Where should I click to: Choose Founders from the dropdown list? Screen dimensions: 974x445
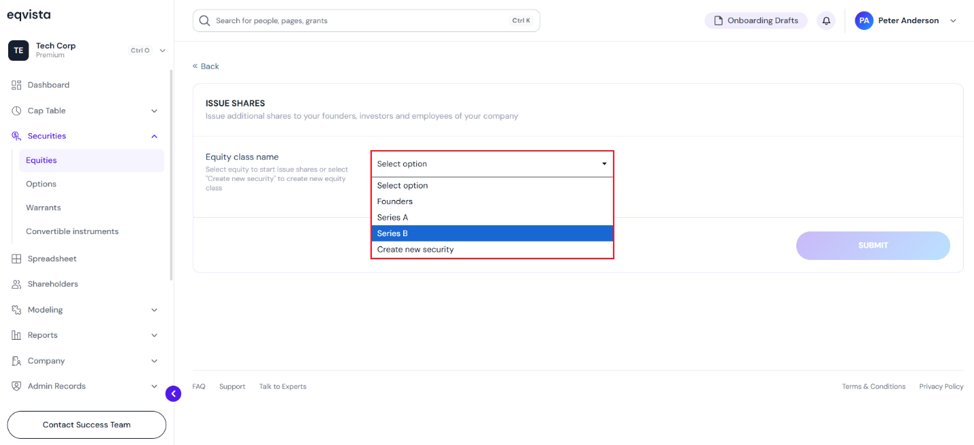click(x=492, y=201)
